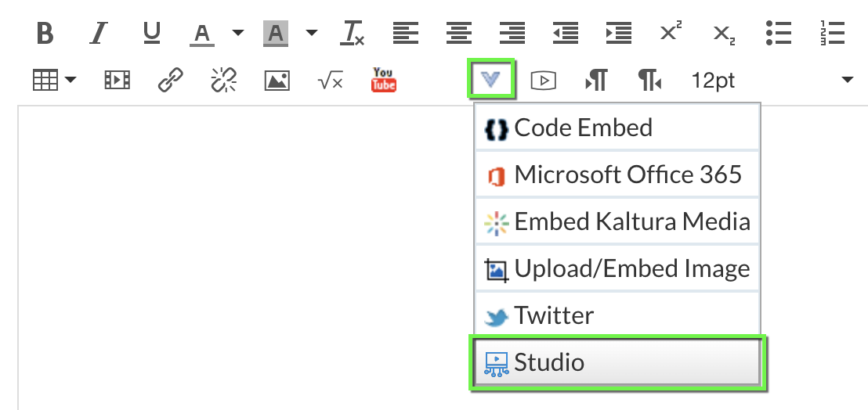Insert a YouTube video

[384, 80]
